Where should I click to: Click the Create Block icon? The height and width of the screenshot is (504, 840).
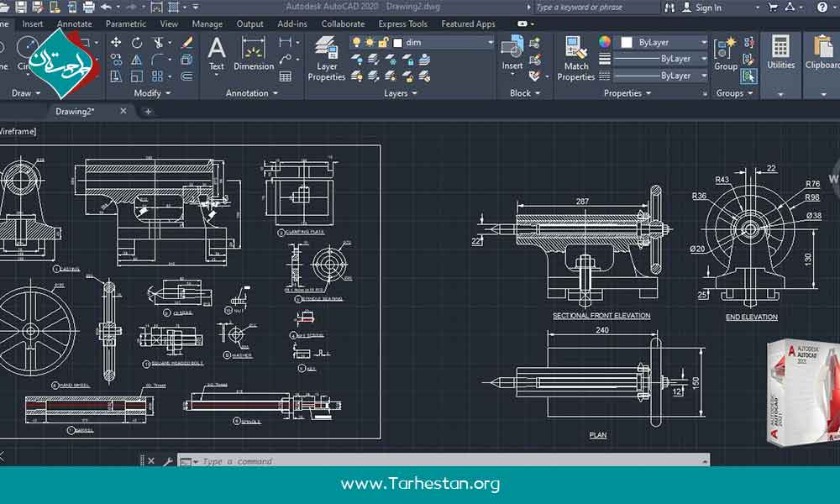click(534, 43)
